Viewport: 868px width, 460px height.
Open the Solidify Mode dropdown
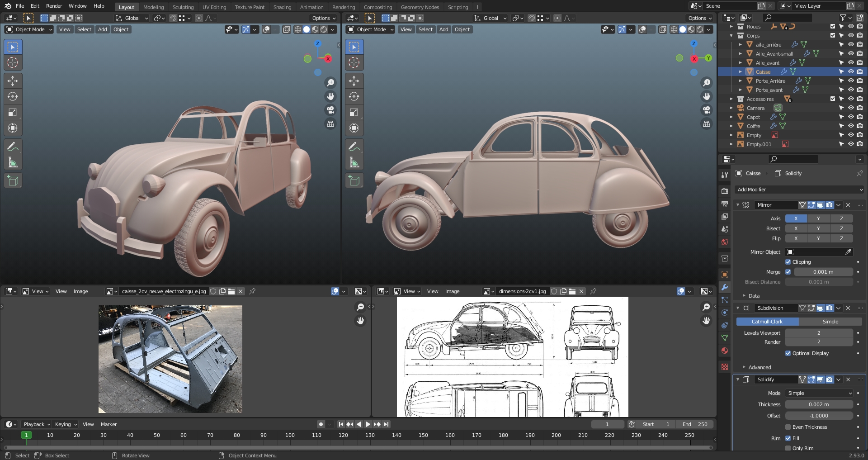click(819, 393)
